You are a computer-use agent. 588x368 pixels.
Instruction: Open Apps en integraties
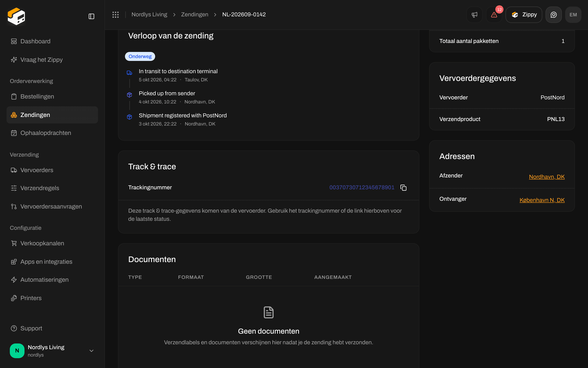52,262
